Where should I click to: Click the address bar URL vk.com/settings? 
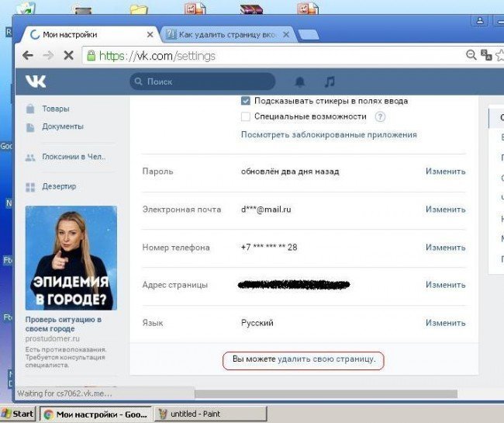click(x=157, y=56)
